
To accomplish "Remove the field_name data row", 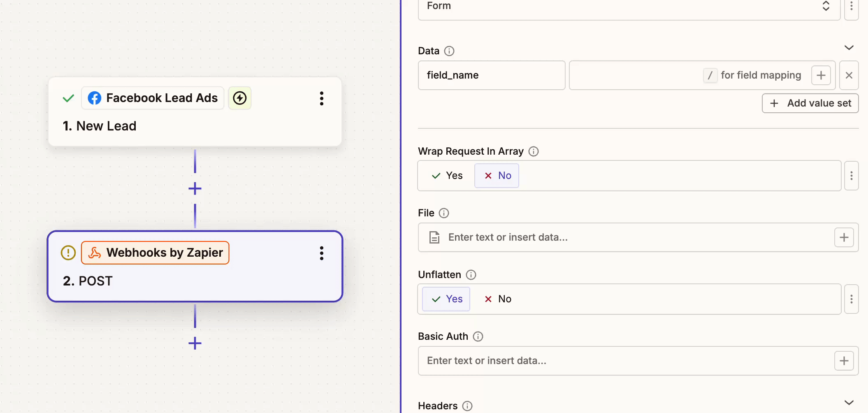I will 849,75.
